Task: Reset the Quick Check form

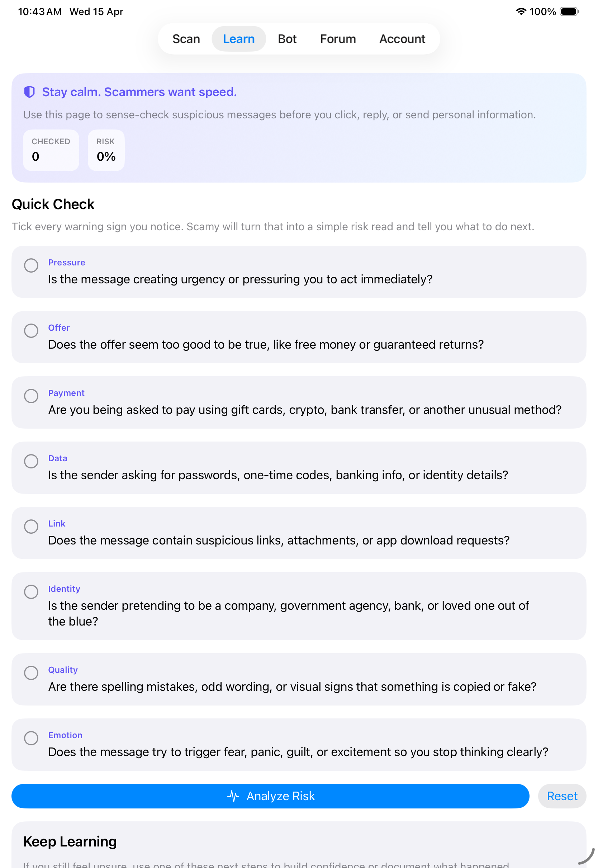Action: (562, 796)
